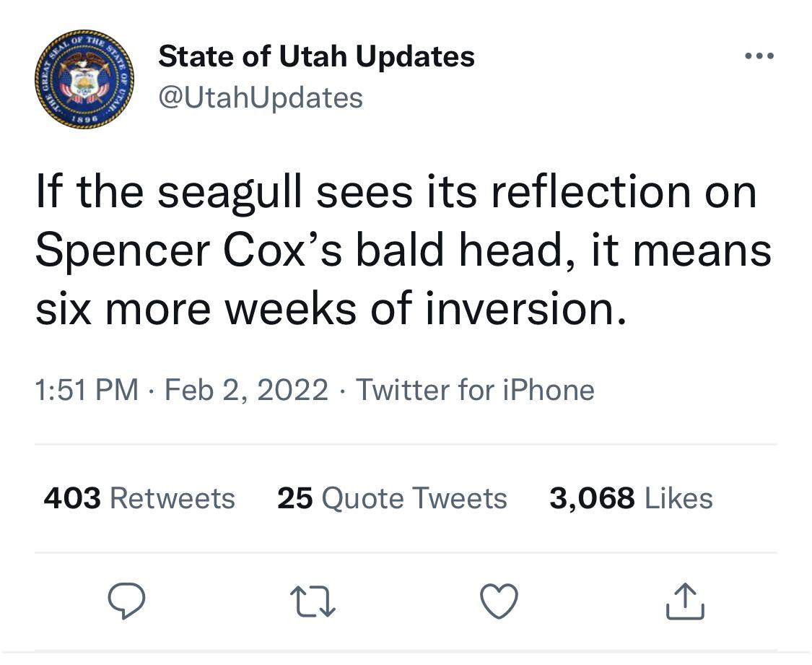Open the Utah state seal profile picture
Screen dimensions: 812x665
(84, 79)
